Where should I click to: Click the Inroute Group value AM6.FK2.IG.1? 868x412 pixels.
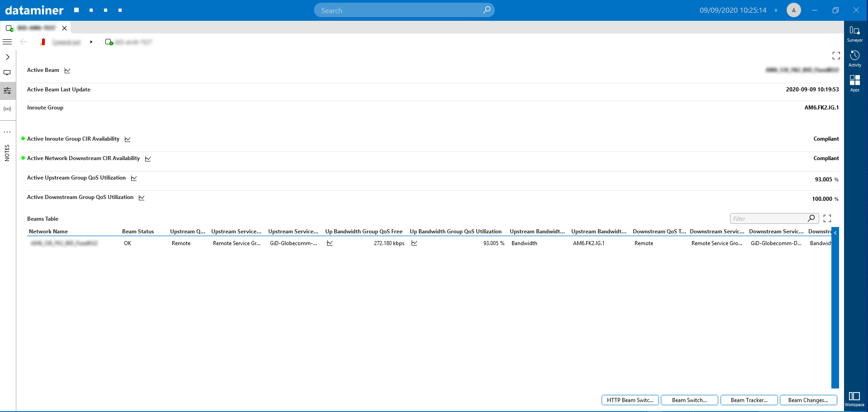pos(821,108)
